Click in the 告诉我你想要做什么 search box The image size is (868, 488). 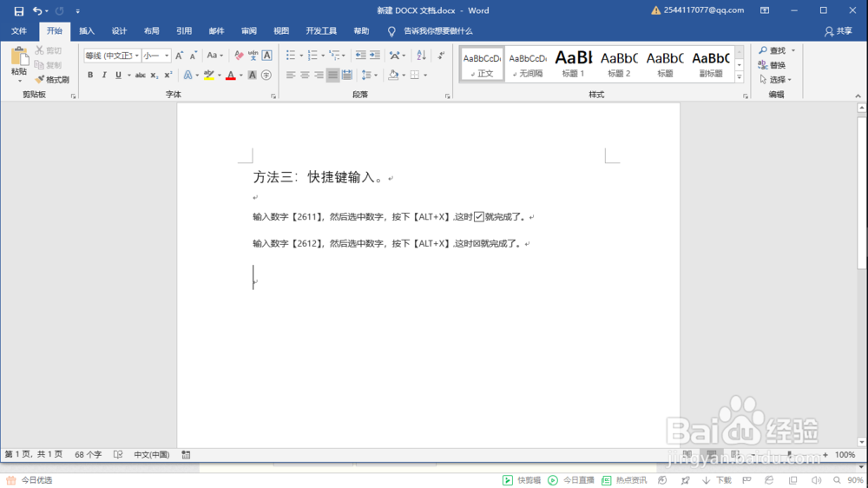coord(437,31)
